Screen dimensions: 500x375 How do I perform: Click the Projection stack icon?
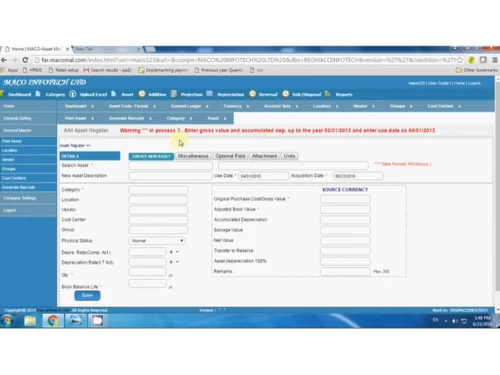click(174, 94)
